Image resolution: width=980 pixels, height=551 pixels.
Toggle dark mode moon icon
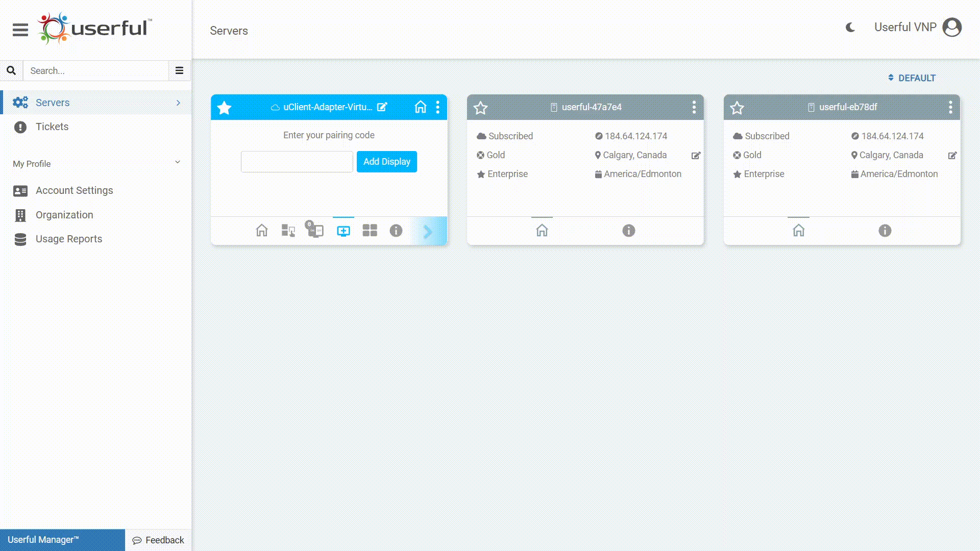(x=850, y=28)
